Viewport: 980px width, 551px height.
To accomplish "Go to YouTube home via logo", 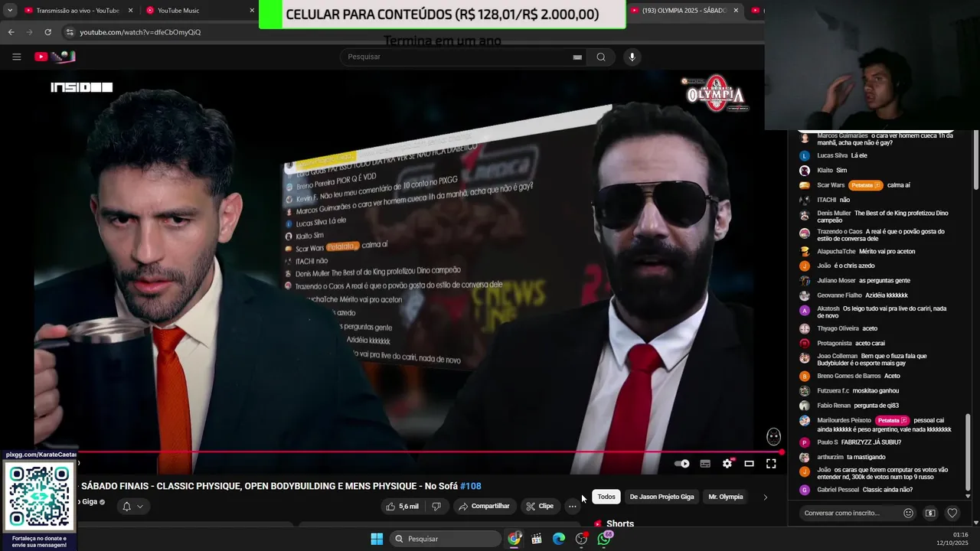I will [x=54, y=57].
